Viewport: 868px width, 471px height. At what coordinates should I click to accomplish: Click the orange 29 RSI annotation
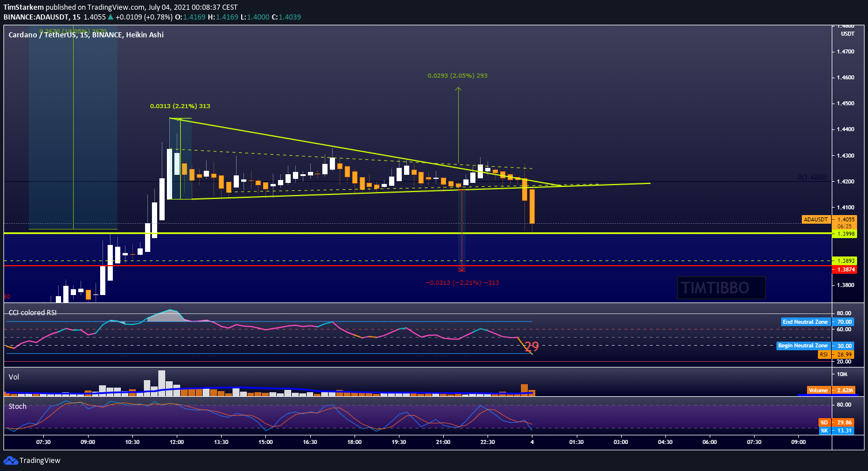coord(532,347)
